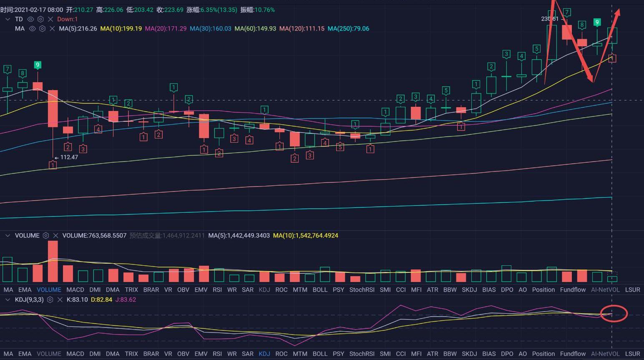Hide the MA lines using eye icon
Screen dimensions: 644x360
32,29
